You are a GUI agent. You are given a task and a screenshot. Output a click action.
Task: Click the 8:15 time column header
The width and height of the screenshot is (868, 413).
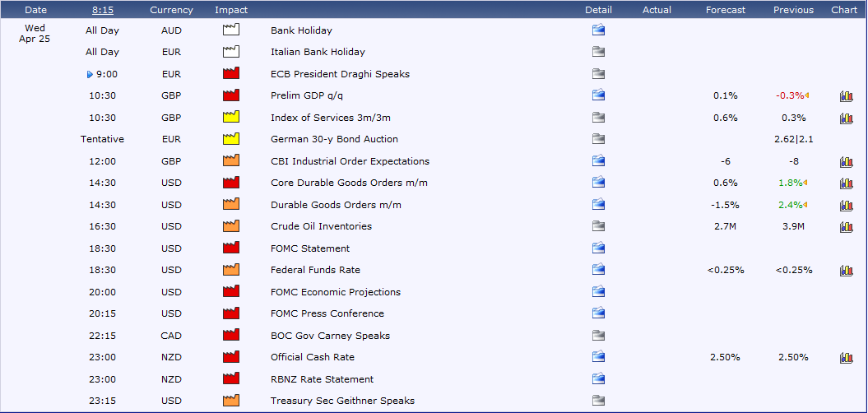(x=103, y=10)
